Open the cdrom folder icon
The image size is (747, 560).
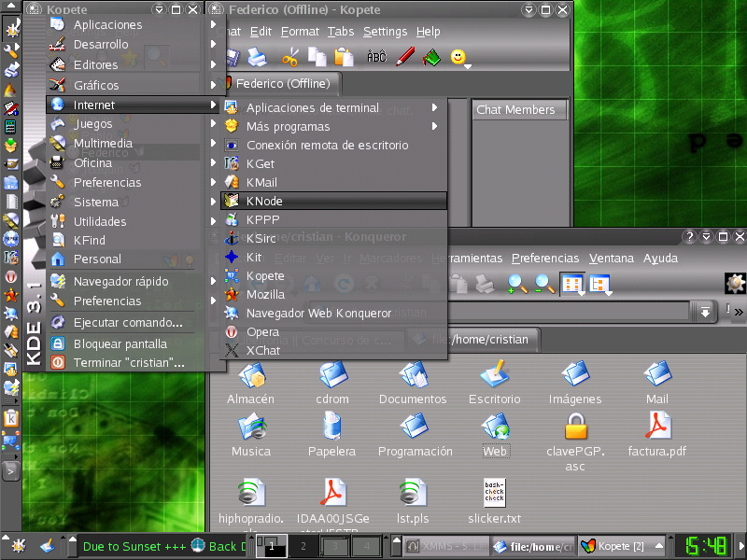(332, 374)
